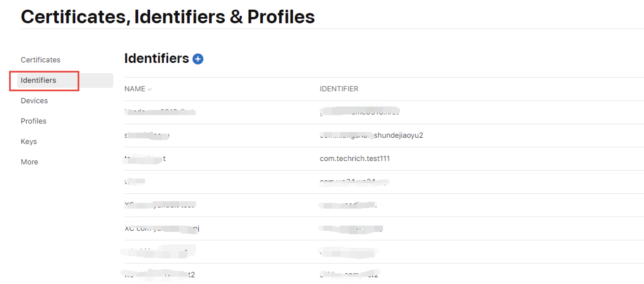Select Identifiers in the left sidebar
Image resolution: width=644 pixels, height=284 pixels.
[x=39, y=80]
